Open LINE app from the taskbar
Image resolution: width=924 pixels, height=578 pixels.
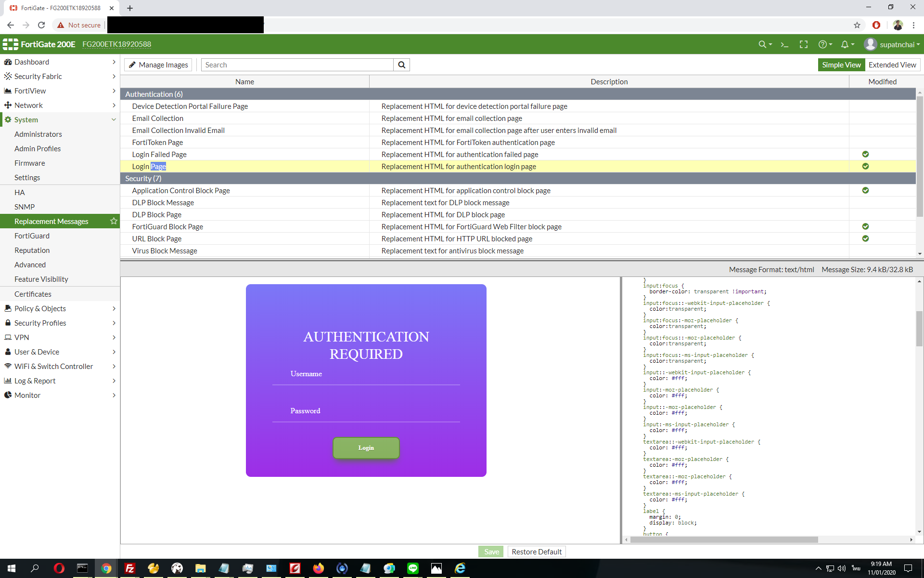(412, 568)
